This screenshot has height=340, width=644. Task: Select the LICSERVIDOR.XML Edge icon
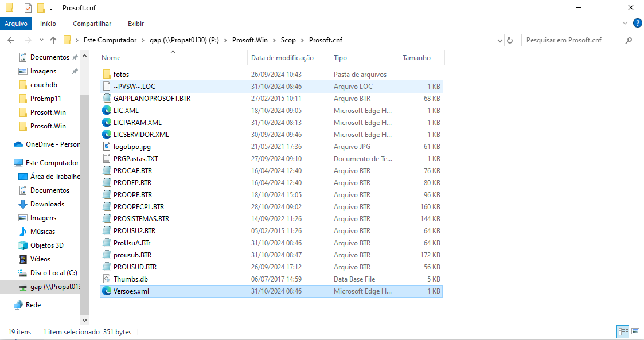pos(107,135)
